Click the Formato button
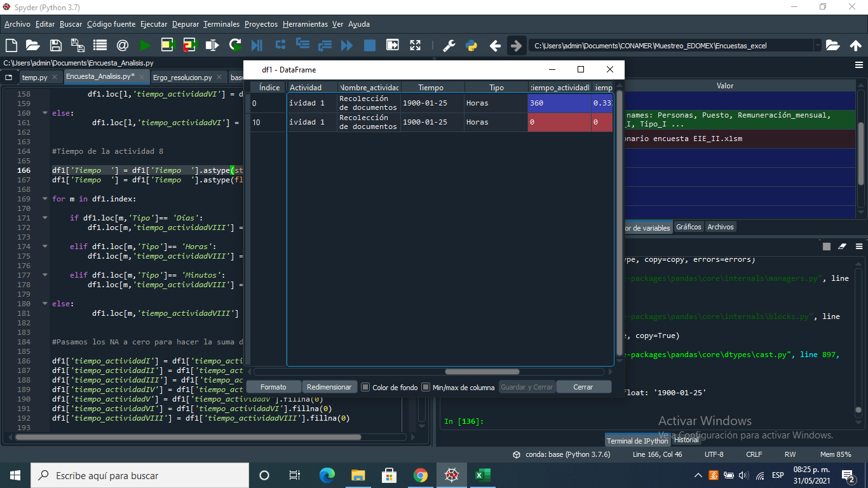The height and width of the screenshot is (488, 868). click(273, 387)
